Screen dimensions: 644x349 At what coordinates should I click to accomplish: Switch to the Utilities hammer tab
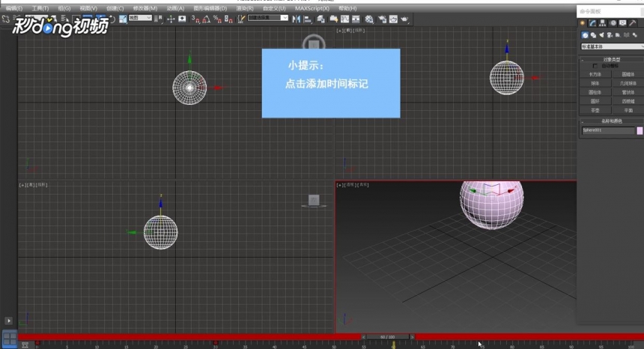pos(633,23)
